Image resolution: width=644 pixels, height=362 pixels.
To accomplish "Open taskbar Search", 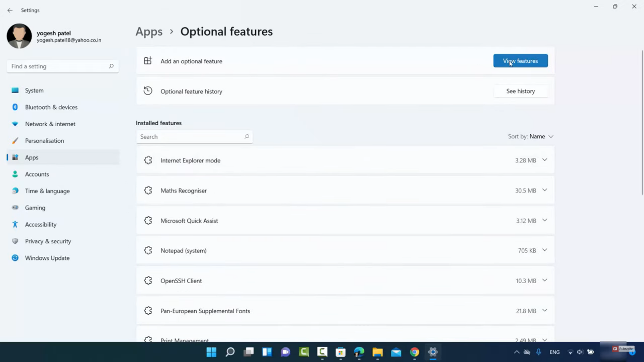I will 230,352.
